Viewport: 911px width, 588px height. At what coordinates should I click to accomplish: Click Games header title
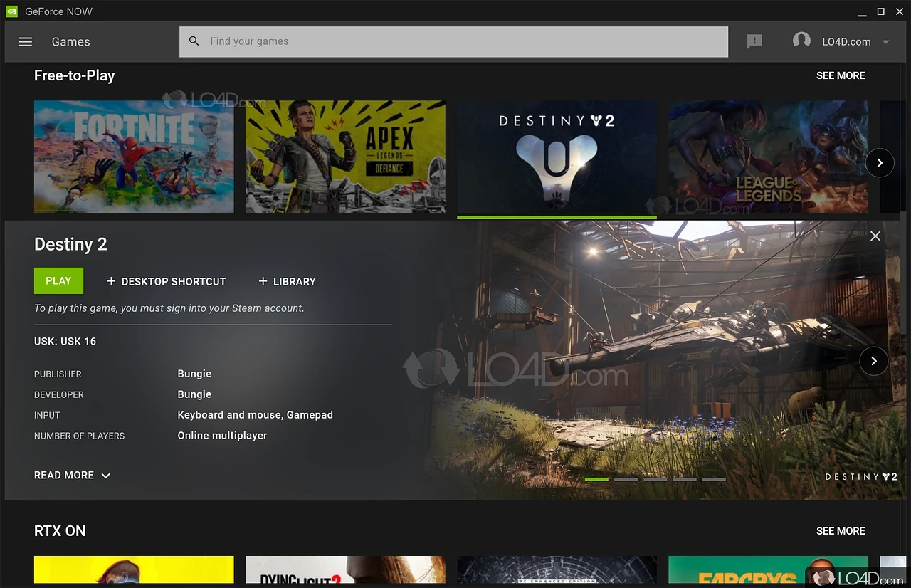(71, 41)
